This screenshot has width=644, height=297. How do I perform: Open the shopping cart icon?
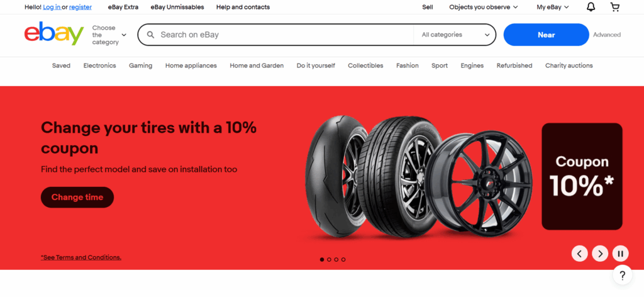(x=615, y=7)
